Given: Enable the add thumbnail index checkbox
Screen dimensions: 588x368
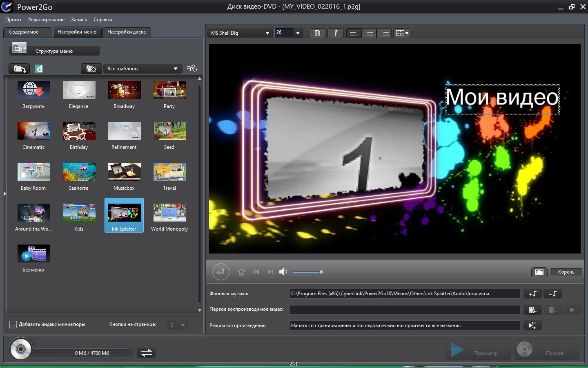Looking at the screenshot, I should (13, 325).
